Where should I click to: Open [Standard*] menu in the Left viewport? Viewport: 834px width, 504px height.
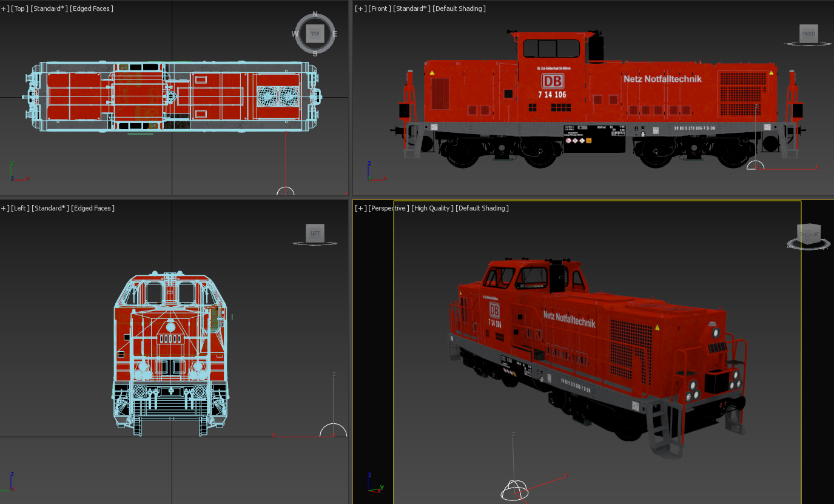click(x=50, y=208)
